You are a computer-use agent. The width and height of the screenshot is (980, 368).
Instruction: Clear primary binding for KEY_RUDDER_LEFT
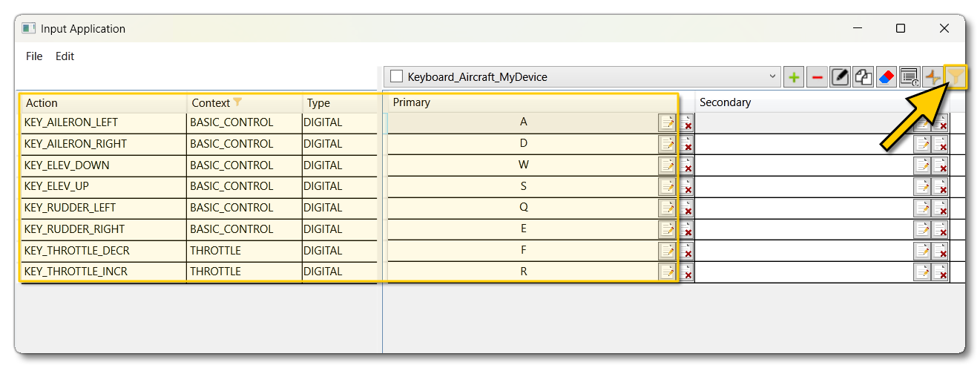tap(686, 208)
